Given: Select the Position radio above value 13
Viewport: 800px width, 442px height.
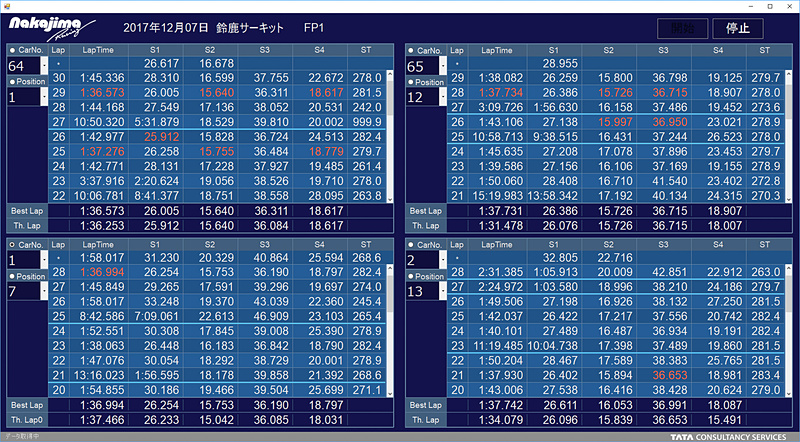Looking at the screenshot, I should point(412,277).
